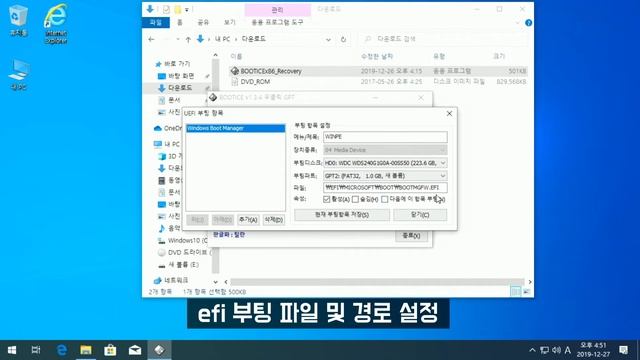
Task: Select the Internet Explorer desktop shortcut
Action: (56, 24)
